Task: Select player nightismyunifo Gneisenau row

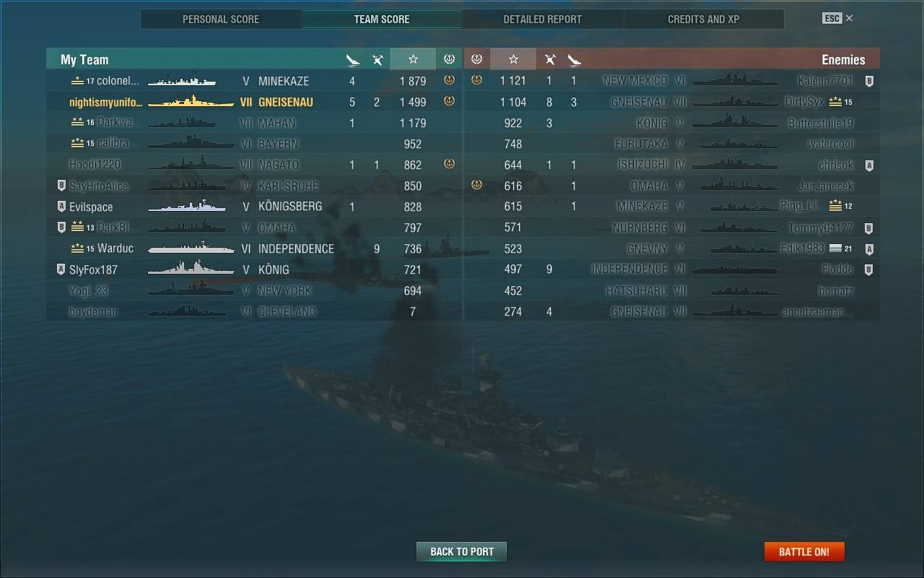Action: pyautogui.click(x=254, y=102)
